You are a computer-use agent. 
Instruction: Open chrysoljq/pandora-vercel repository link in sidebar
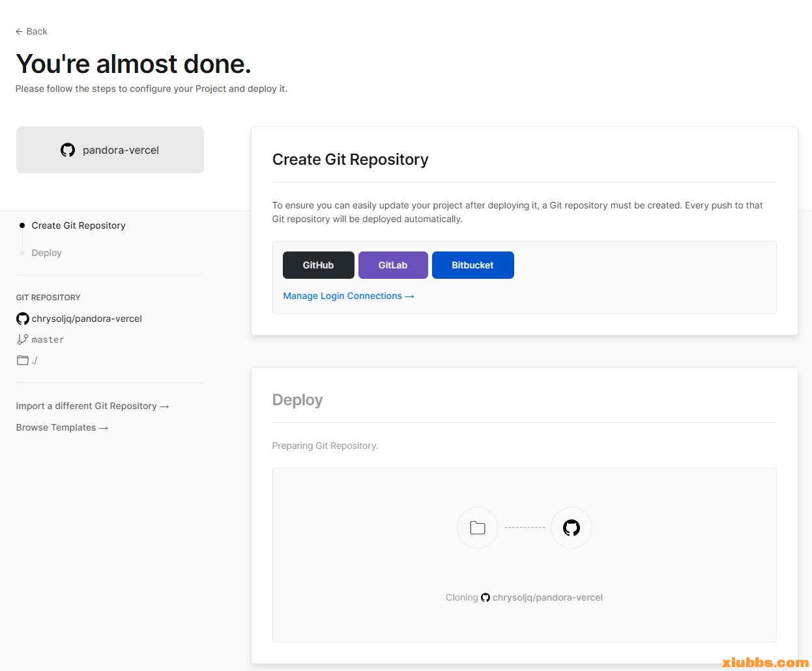pyautogui.click(x=87, y=319)
